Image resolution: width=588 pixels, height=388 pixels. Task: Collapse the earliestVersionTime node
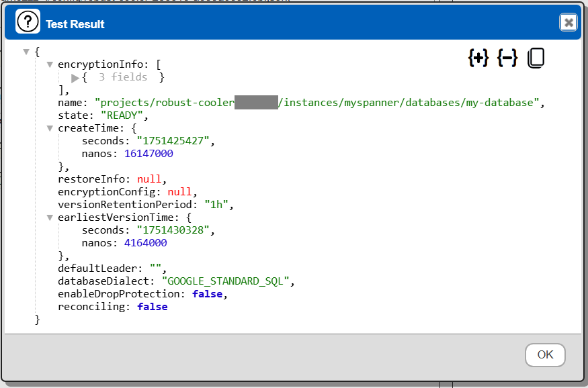(50, 217)
